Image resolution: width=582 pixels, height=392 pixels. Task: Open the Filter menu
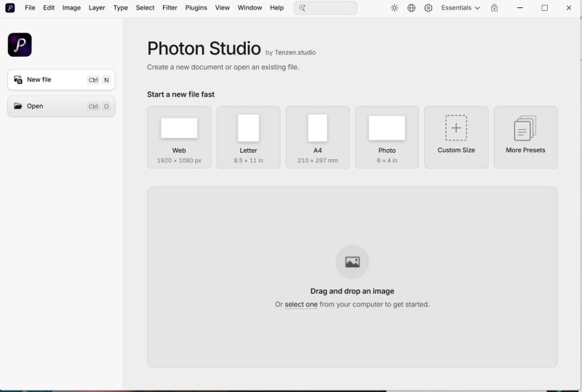[x=170, y=8]
